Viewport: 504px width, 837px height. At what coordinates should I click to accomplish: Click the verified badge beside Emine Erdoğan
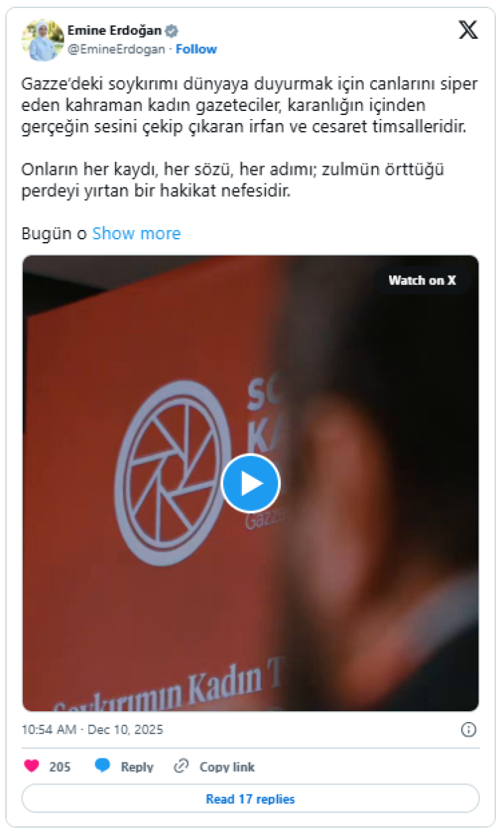pos(172,31)
